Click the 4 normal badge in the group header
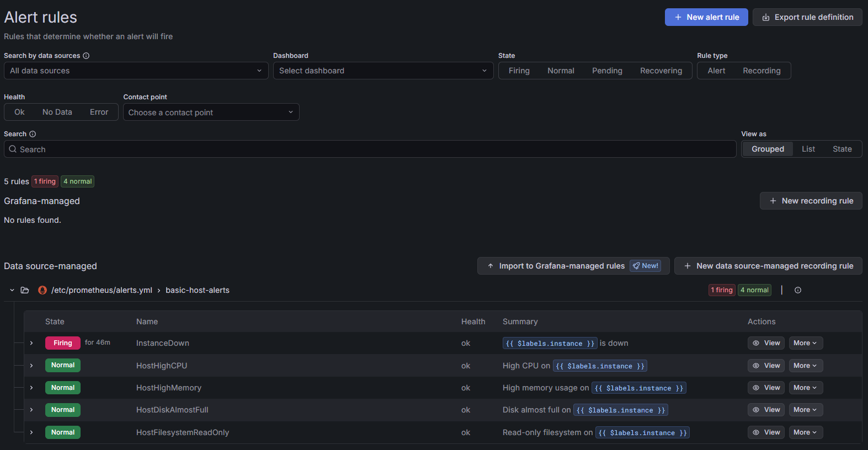 pyautogui.click(x=755, y=290)
